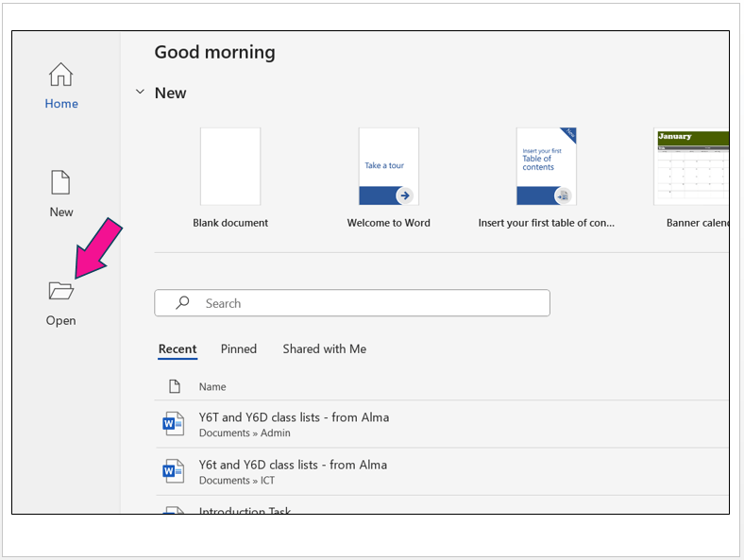Choose the Banner calendar template
This screenshot has width=744, height=560.
click(691, 166)
